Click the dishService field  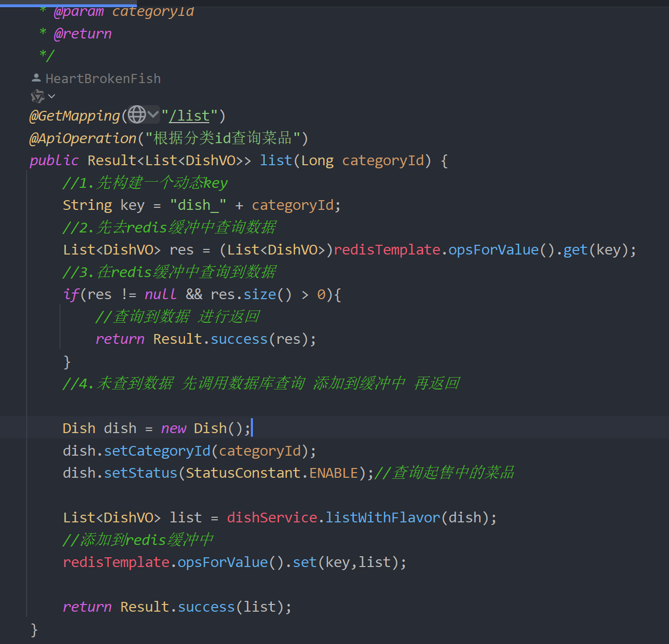272,518
